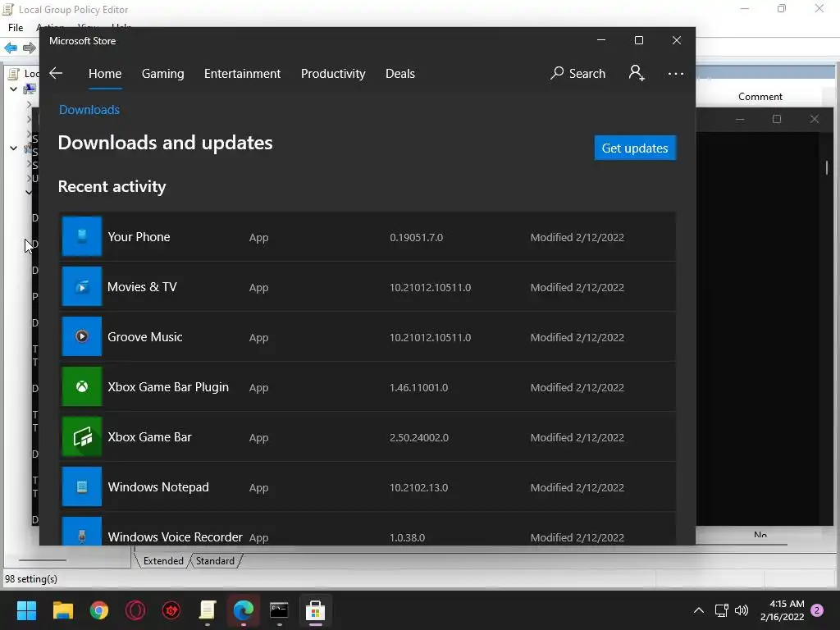Screen dimensions: 840x630
Task: Open the taskbar clock and date
Action: [782, 610]
